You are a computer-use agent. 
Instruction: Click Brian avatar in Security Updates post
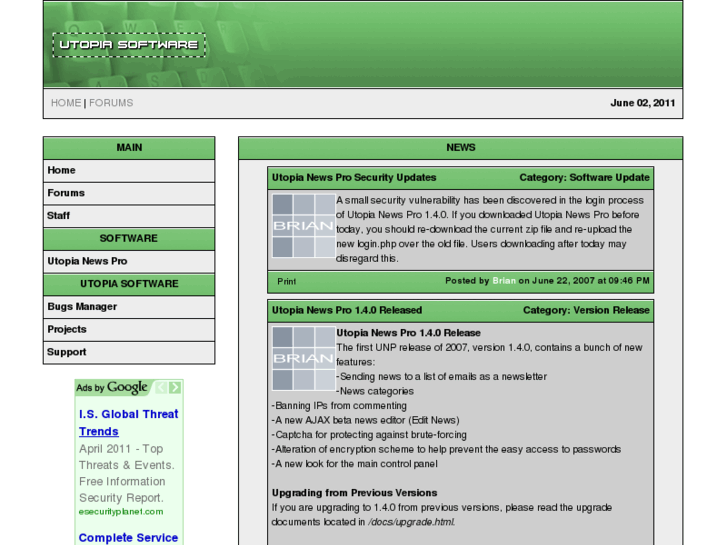tap(304, 225)
